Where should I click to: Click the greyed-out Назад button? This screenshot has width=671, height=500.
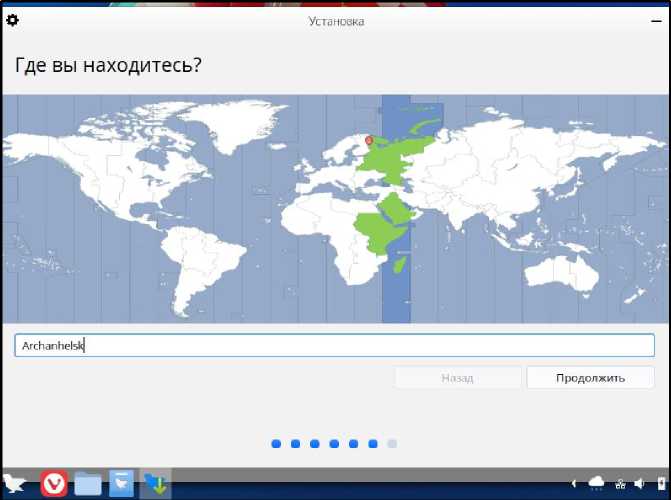(x=457, y=378)
